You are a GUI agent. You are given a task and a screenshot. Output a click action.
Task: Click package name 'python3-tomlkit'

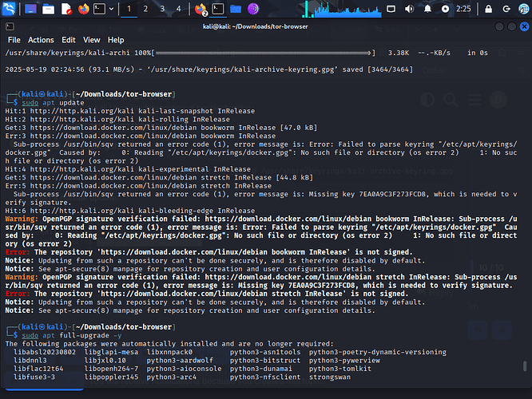[x=340, y=369]
